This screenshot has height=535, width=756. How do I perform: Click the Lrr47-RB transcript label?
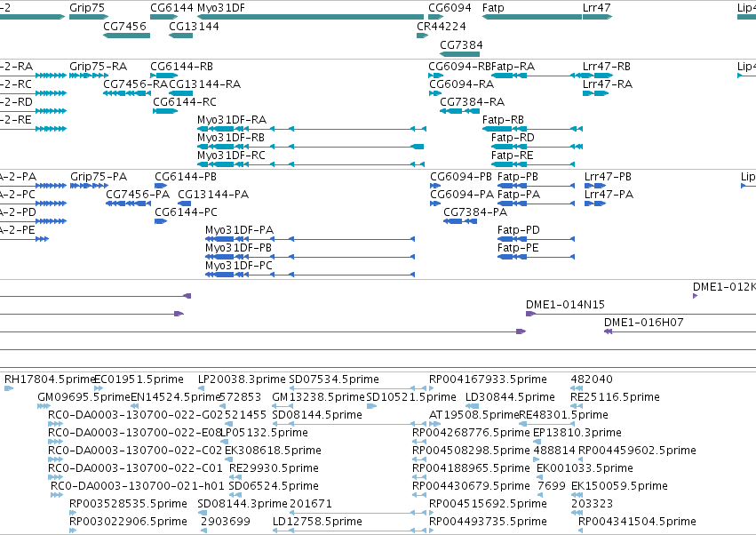click(607, 66)
